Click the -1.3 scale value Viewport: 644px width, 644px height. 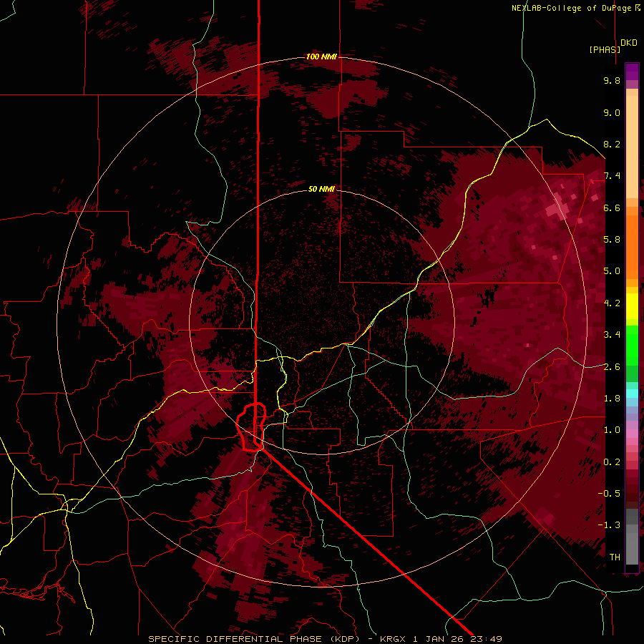click(609, 525)
